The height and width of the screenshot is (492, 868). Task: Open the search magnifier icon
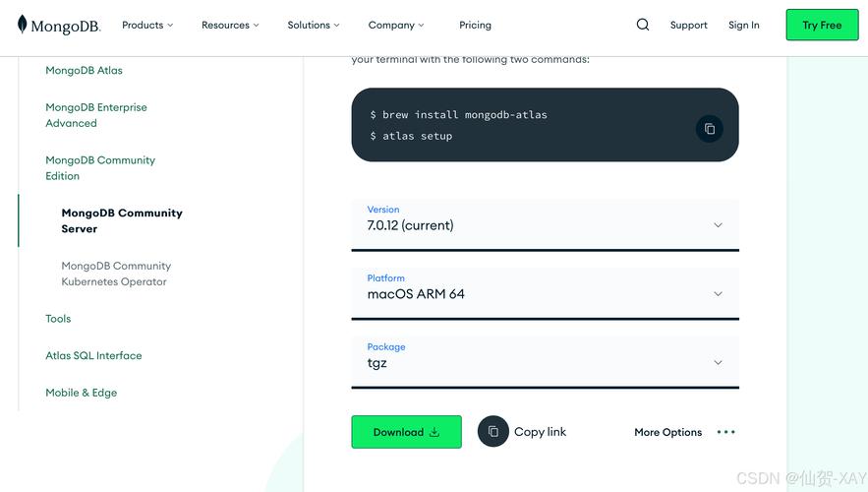click(643, 25)
